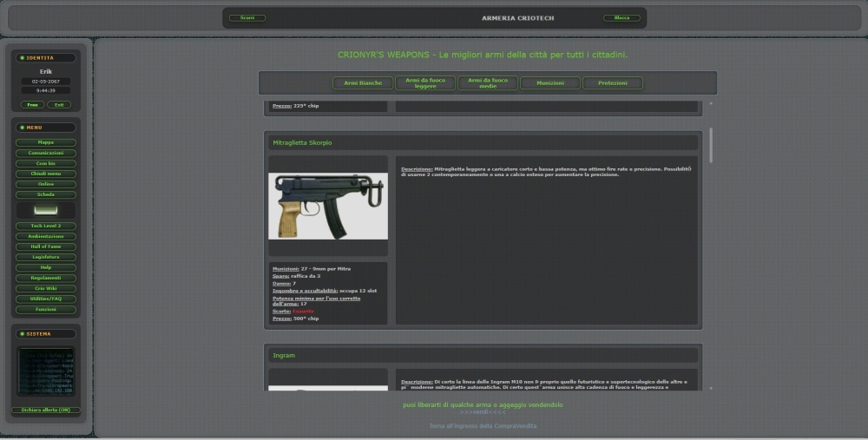
Task: Click the green Menu indicator dot
Action: coord(23,128)
